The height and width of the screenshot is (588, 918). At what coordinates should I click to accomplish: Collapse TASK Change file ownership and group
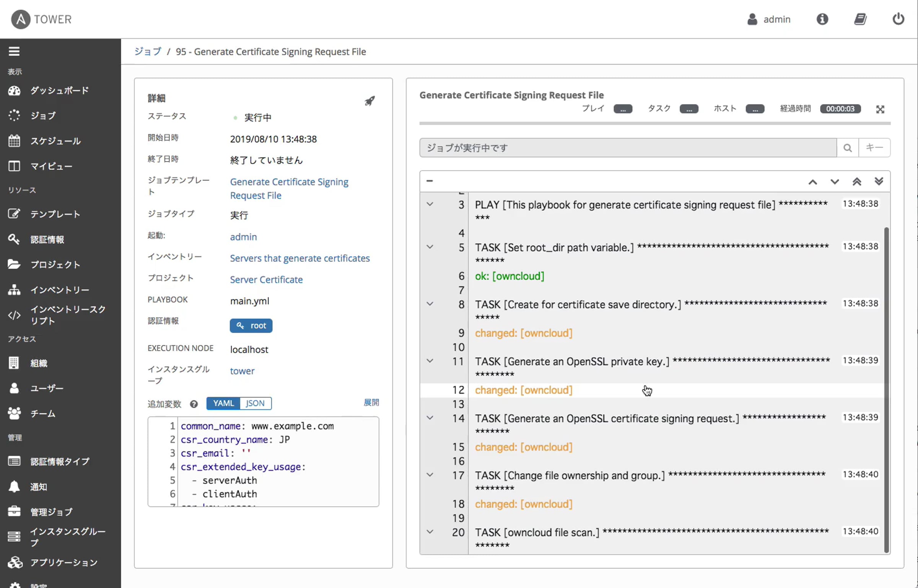point(430,475)
